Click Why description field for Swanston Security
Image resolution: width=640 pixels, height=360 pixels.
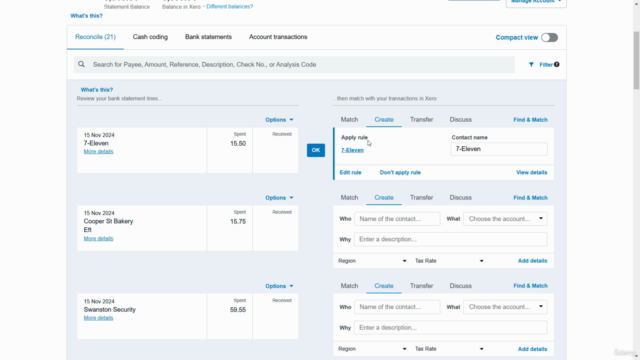coord(451,327)
